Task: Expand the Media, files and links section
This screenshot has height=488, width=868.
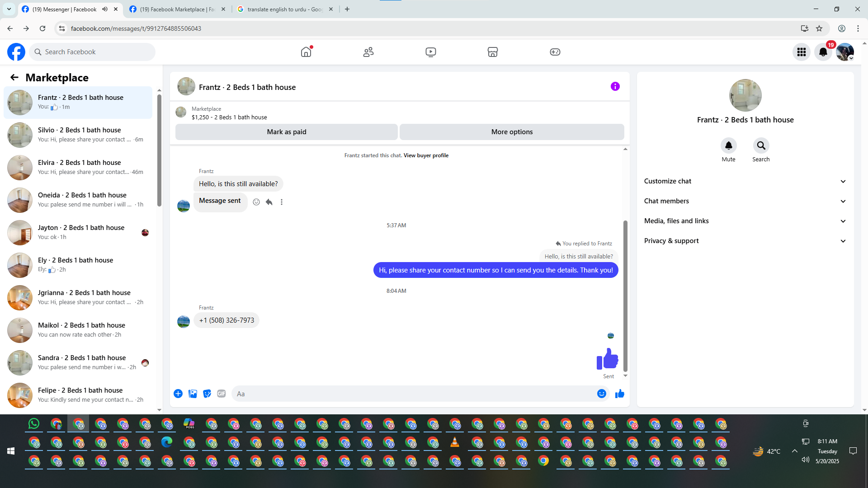Action: (745, 221)
